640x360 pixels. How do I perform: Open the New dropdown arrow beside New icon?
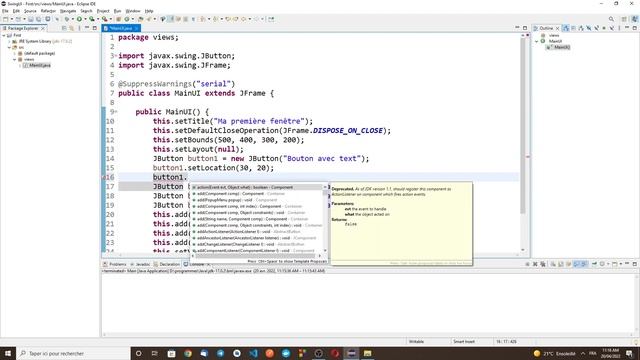click(x=11, y=19)
